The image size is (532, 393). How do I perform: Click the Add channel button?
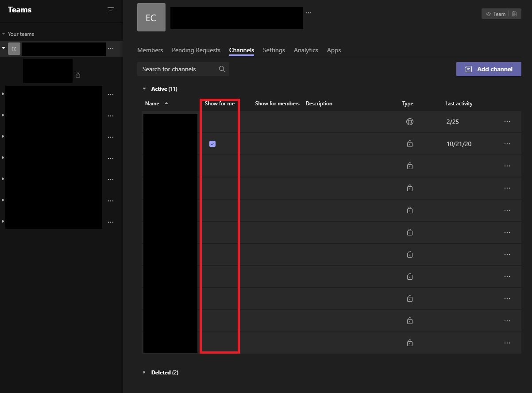[489, 69]
